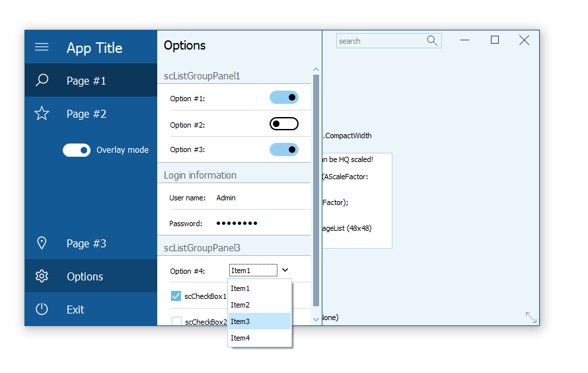Check the scCheckBox2 box
This screenshot has height=373, width=588.
(176, 321)
